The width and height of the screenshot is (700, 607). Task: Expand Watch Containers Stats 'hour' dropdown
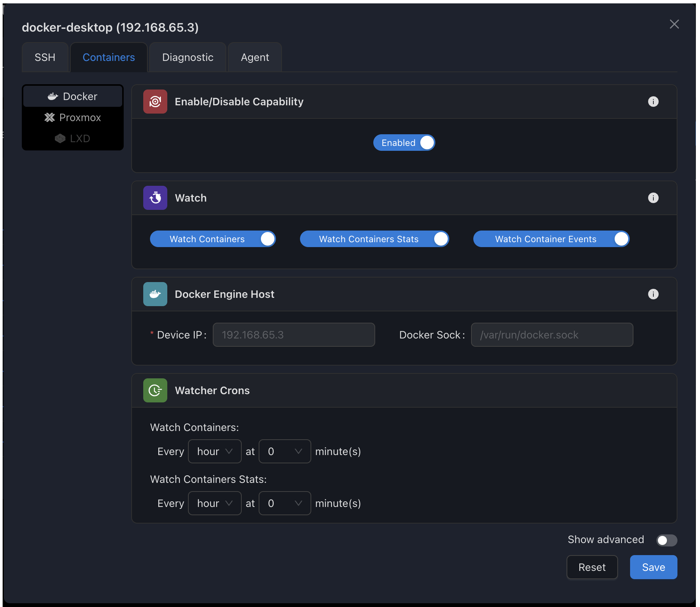214,503
